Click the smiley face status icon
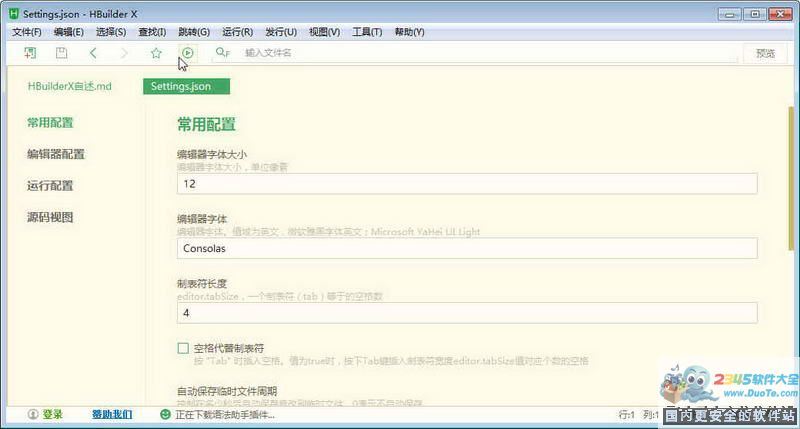 point(165,414)
